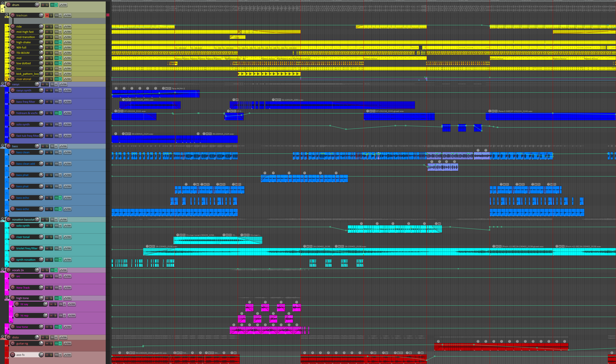Solo the low dotted track
The width and height of the screenshot is (616, 364).
click(x=51, y=63)
